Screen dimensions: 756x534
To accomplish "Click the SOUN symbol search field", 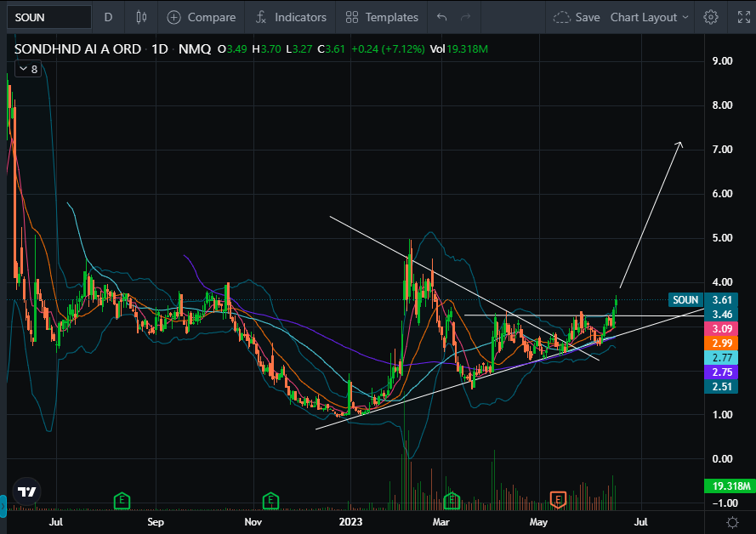I will point(48,17).
